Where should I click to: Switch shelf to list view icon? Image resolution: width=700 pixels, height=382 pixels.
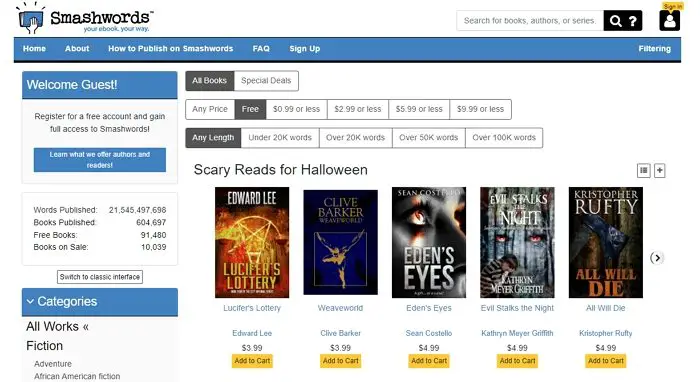[x=643, y=170]
